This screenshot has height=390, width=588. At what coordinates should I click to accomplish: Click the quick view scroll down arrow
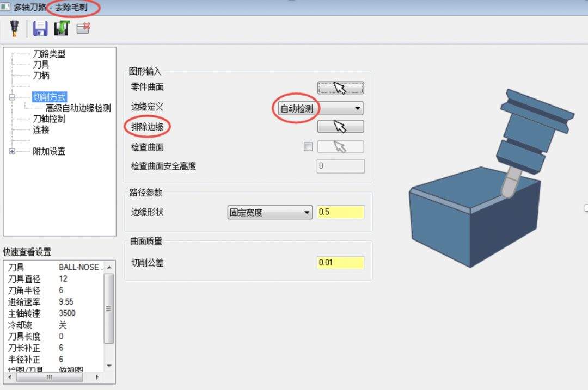tap(109, 366)
